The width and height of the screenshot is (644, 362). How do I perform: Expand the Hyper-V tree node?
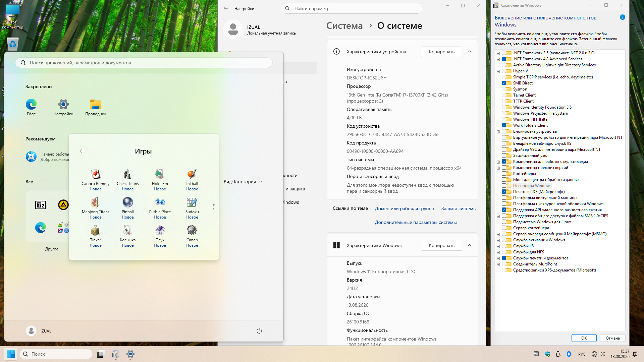coord(498,71)
